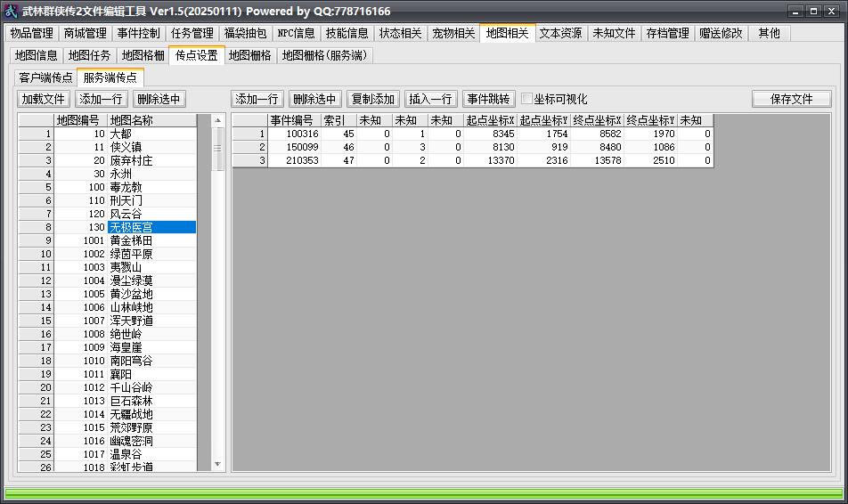The image size is (848, 504).
Task: Click the map list scrollbar thumb
Action: point(218,149)
